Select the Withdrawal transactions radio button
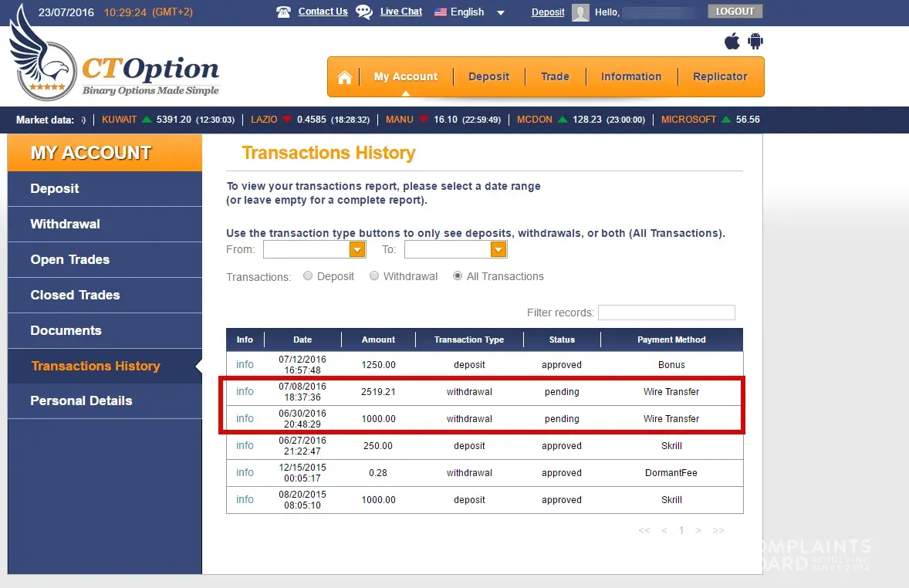The height and width of the screenshot is (588, 909). (x=374, y=276)
